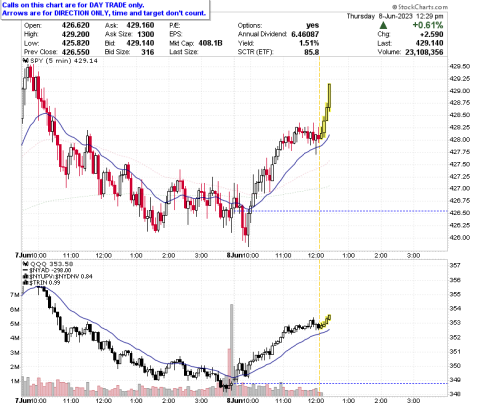
Task: Click the 351 QQQ axis label
Action: click(x=455, y=352)
